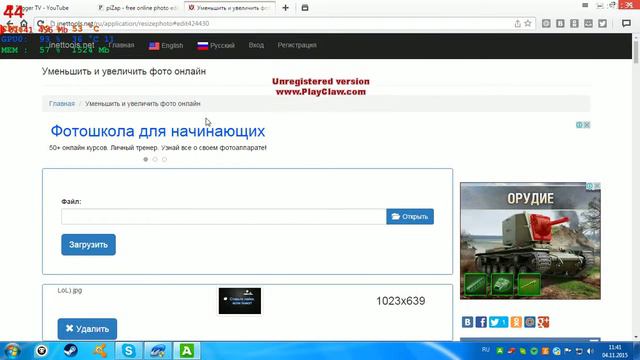
Task: Switch the RU keyboard language indicator
Action: coord(485,350)
